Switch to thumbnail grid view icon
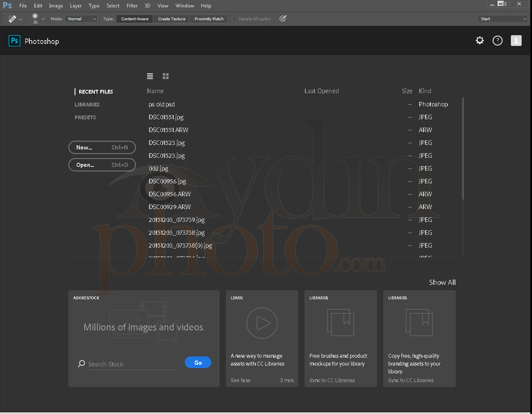This screenshot has width=532, height=414. point(166,76)
